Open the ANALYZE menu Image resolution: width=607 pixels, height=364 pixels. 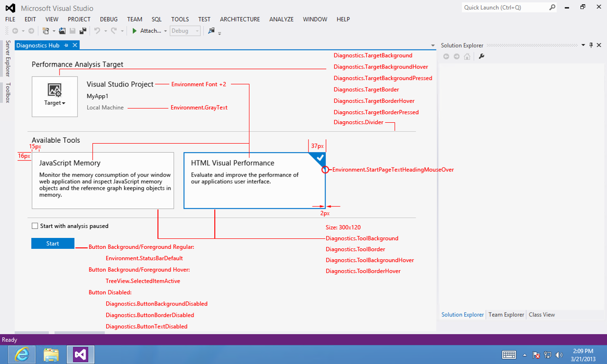coord(281,20)
